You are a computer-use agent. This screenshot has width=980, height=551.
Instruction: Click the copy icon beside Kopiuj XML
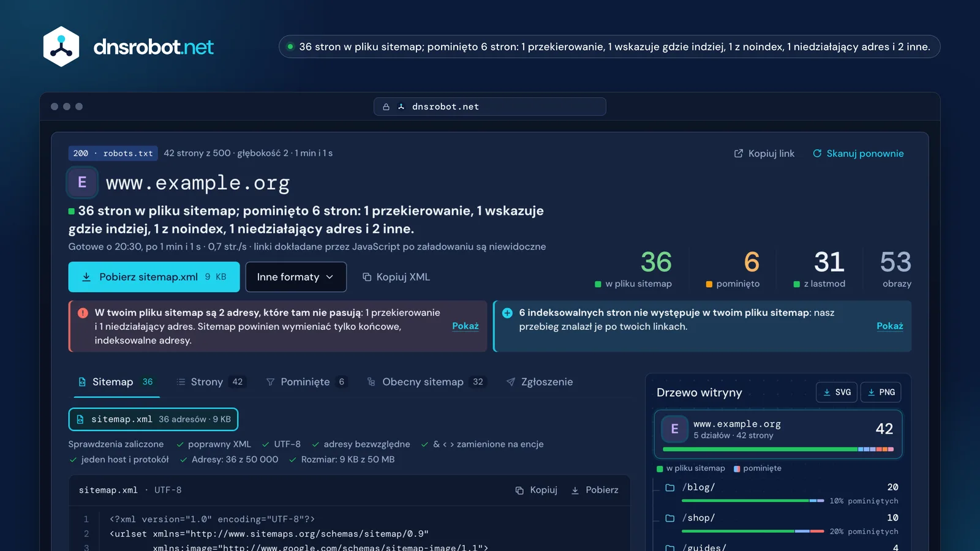coord(367,277)
